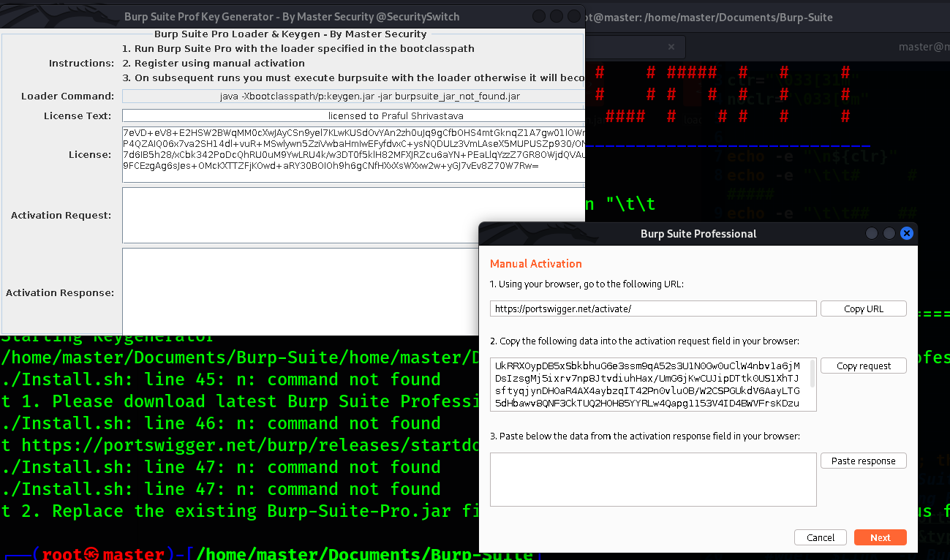Click the Paste response button
Viewport: 950px width, 560px height.
(x=863, y=460)
